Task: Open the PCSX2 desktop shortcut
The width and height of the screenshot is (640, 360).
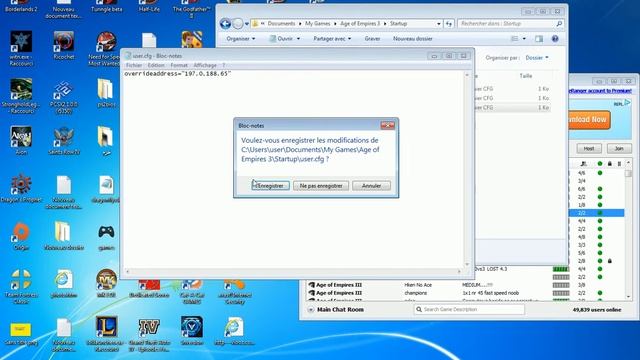Action: coord(64,96)
